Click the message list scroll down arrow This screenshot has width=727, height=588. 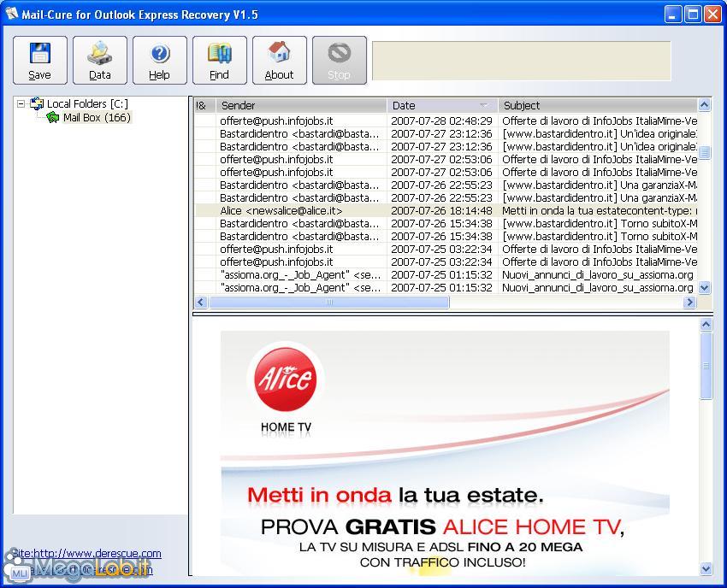704,288
